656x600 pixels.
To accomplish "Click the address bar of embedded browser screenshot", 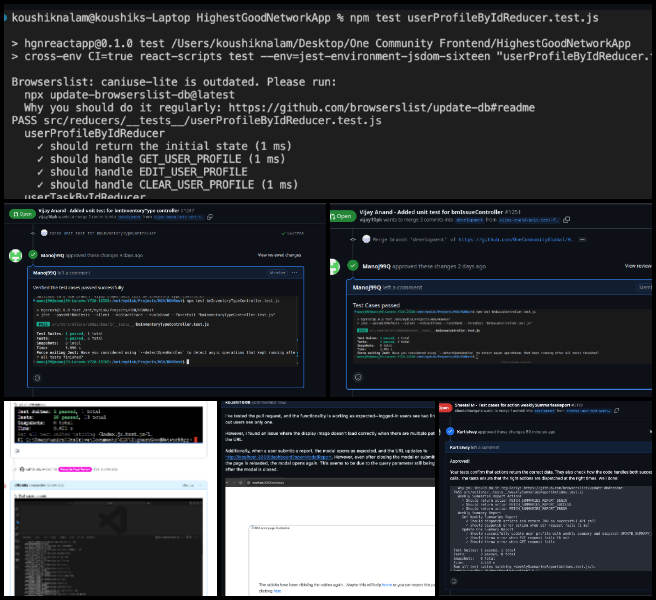I will point(268,482).
